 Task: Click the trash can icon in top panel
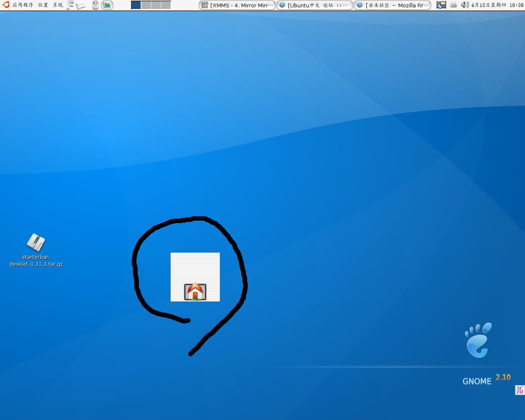(95, 5)
